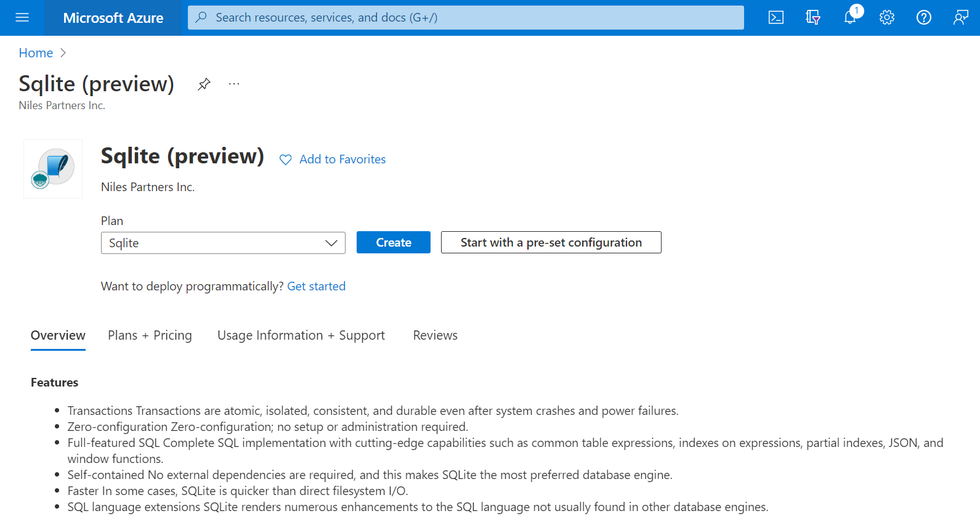Click the Microsoft Azure brand title

coord(113,18)
